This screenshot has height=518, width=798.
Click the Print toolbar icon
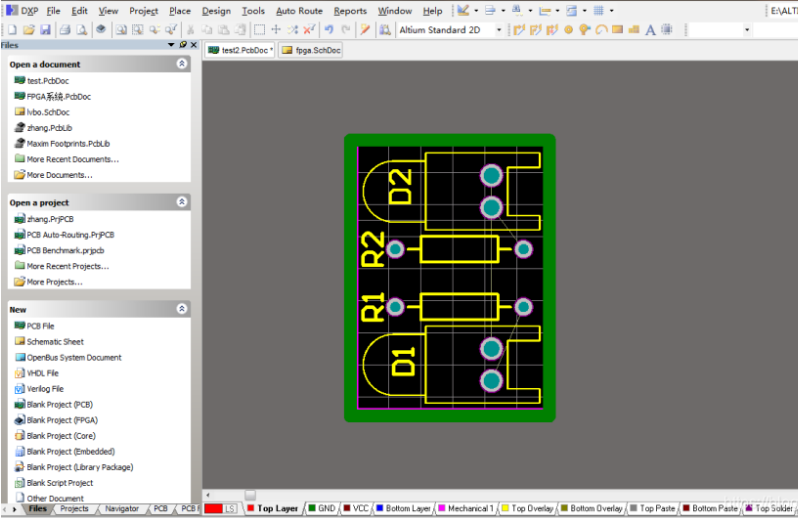point(65,30)
